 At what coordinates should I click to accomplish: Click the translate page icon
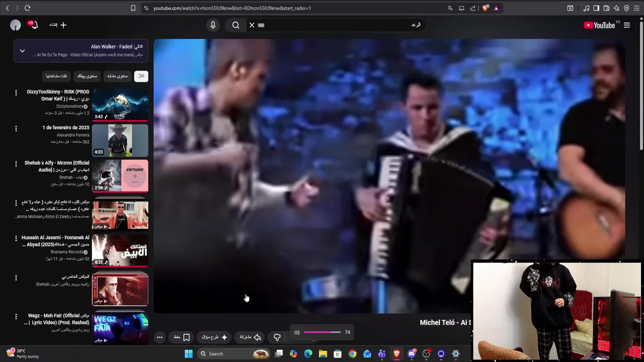point(450,8)
